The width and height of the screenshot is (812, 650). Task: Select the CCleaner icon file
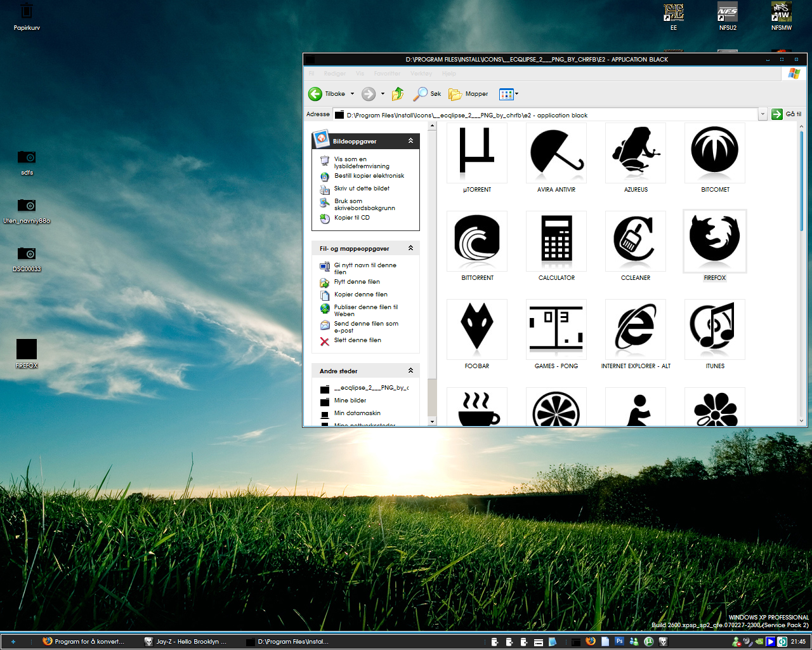point(636,241)
